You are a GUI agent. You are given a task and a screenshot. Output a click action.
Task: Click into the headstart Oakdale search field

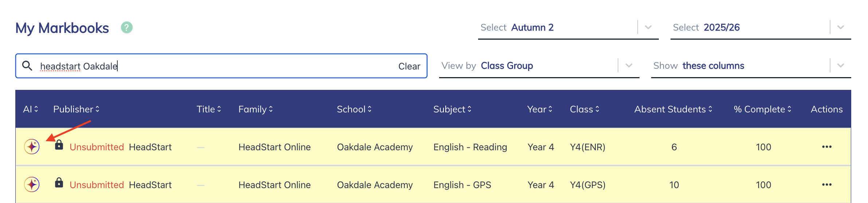219,66
